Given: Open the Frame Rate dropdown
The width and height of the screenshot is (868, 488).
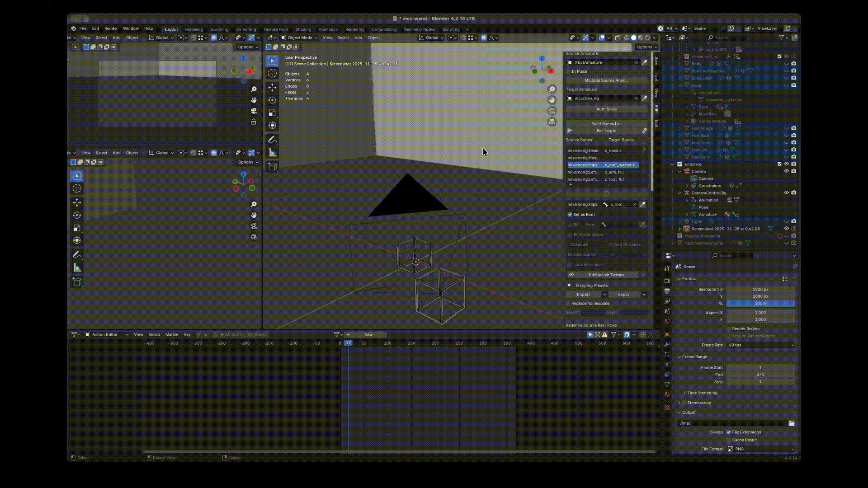Looking at the screenshot, I should [x=760, y=345].
